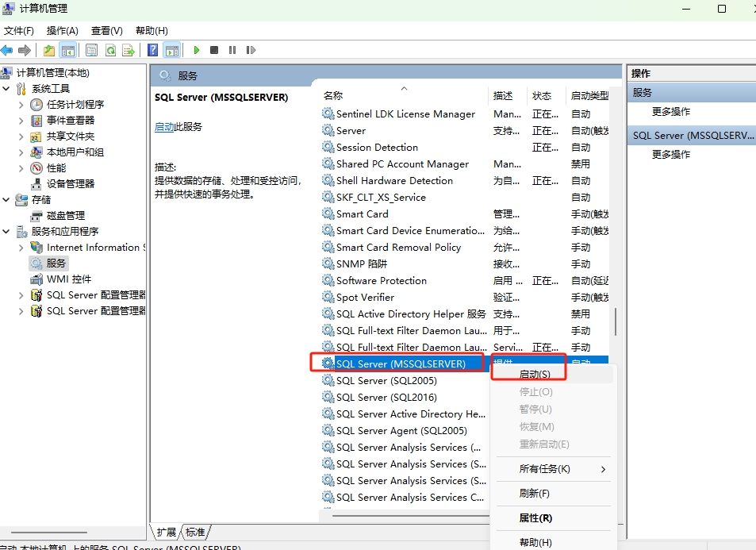Click the blue Help question mark icon
756x550 pixels.
coord(153,50)
